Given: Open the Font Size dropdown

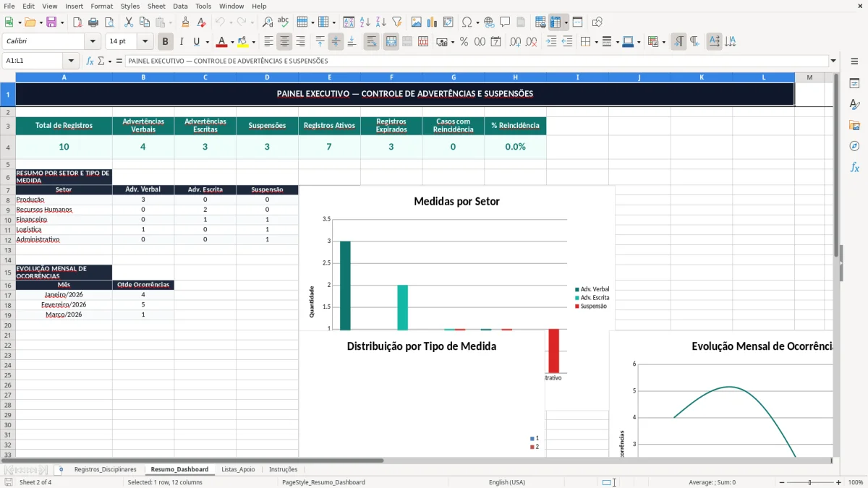Looking at the screenshot, I should (x=145, y=42).
